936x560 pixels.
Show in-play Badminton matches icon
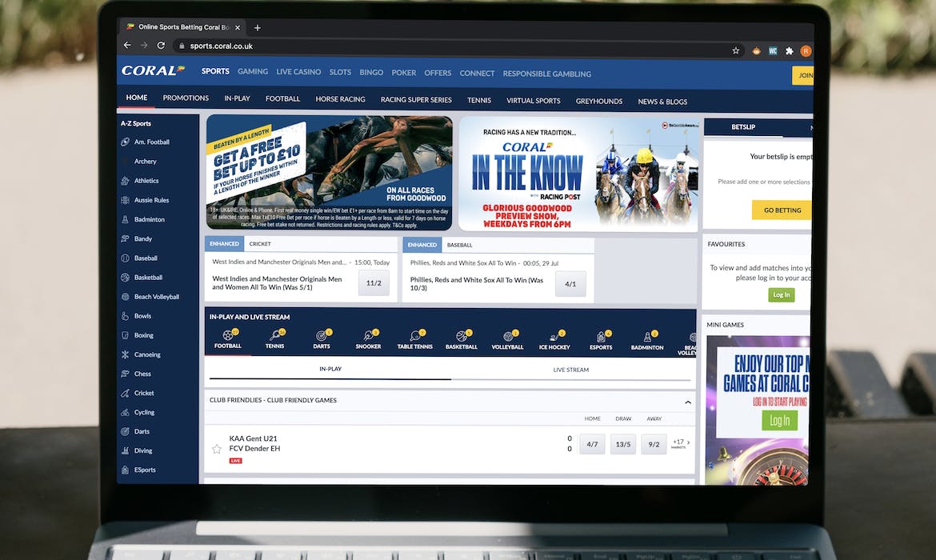click(647, 337)
